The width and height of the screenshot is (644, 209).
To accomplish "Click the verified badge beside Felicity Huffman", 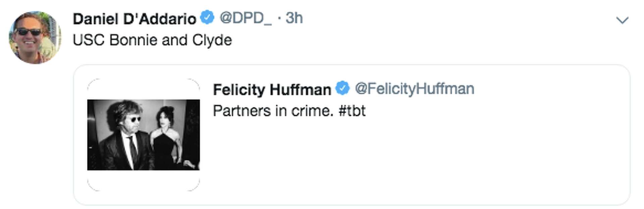I will point(342,88).
